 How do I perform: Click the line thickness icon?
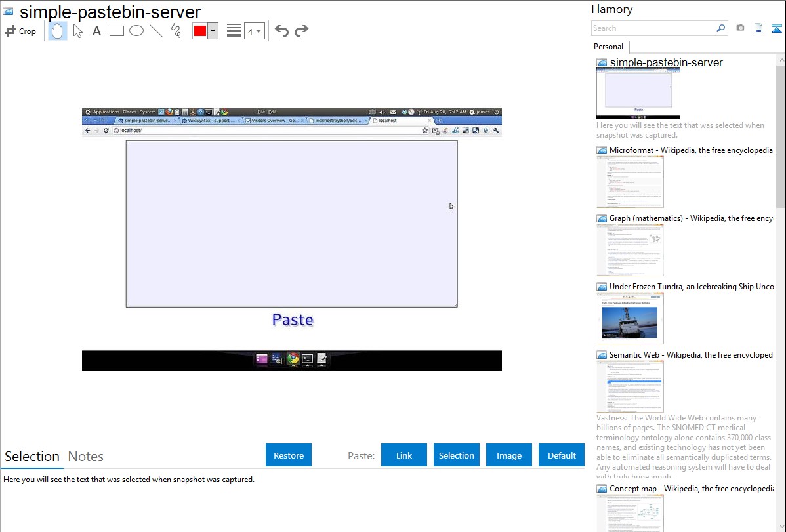pyautogui.click(x=234, y=31)
